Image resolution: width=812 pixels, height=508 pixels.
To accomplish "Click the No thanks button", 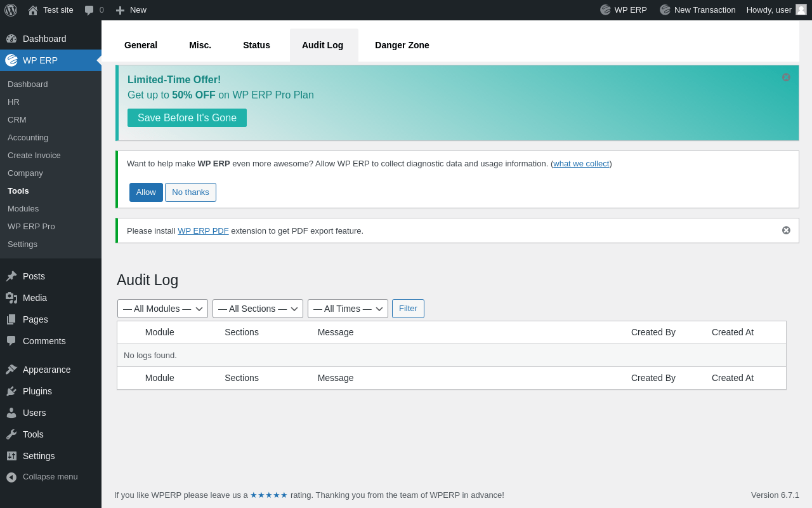I will click(x=190, y=192).
